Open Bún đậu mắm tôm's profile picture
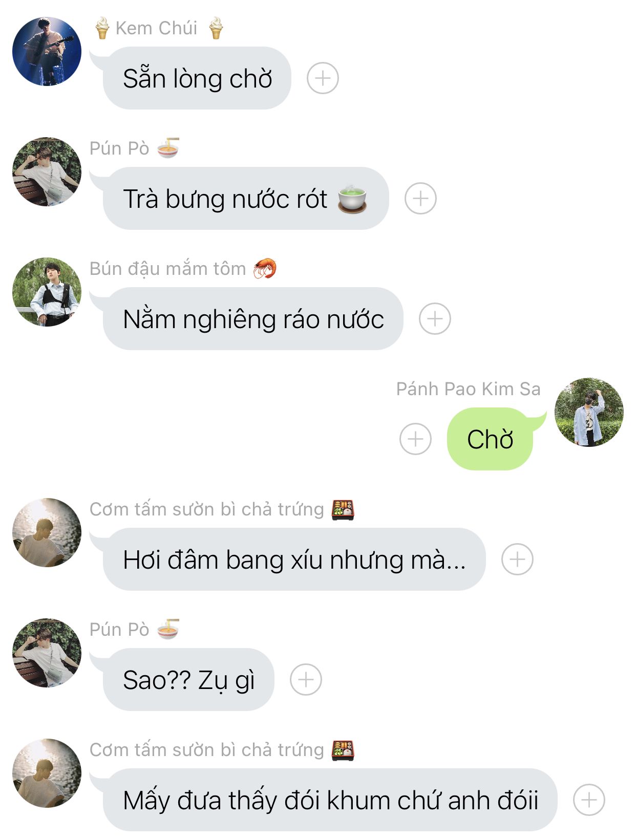 pyautogui.click(x=47, y=292)
